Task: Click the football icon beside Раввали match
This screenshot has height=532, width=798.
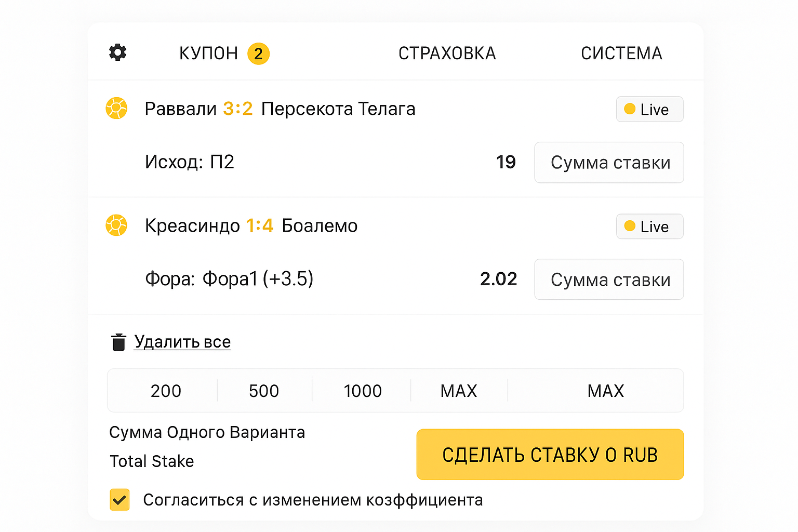Action: (x=116, y=109)
